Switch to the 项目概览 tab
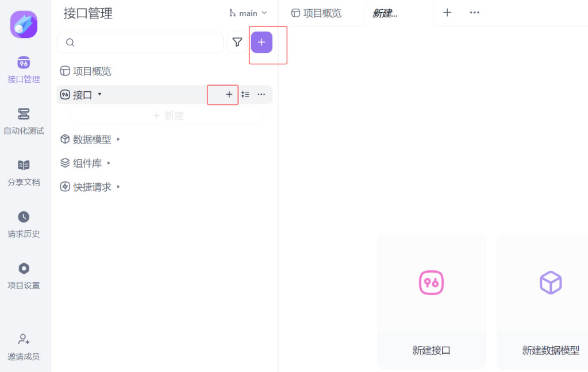This screenshot has width=588, height=372. (316, 13)
